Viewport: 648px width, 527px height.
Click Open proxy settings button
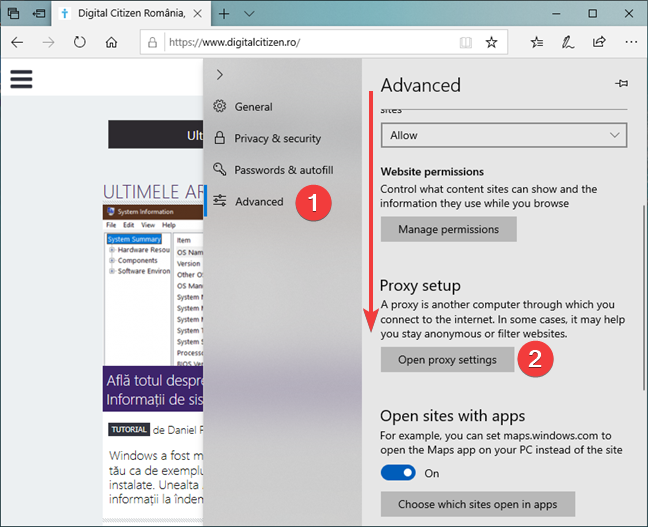click(447, 360)
